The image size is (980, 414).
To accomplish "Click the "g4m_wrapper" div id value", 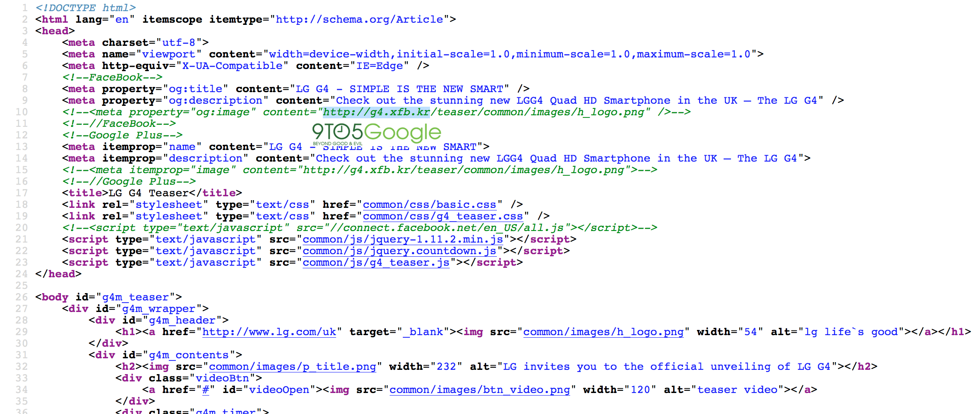I will tap(159, 309).
